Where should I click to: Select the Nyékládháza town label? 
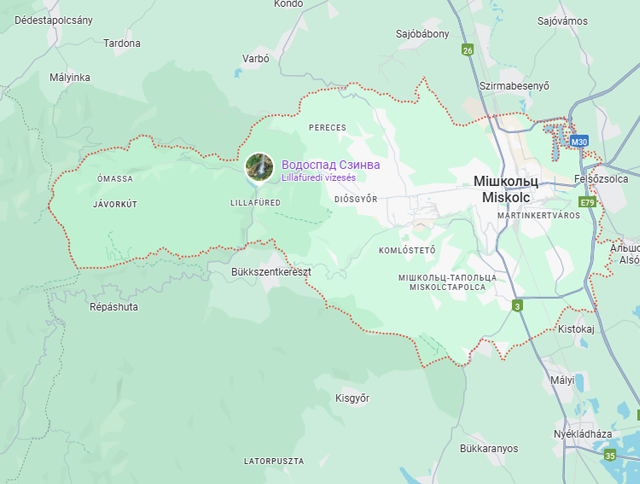pos(582,434)
